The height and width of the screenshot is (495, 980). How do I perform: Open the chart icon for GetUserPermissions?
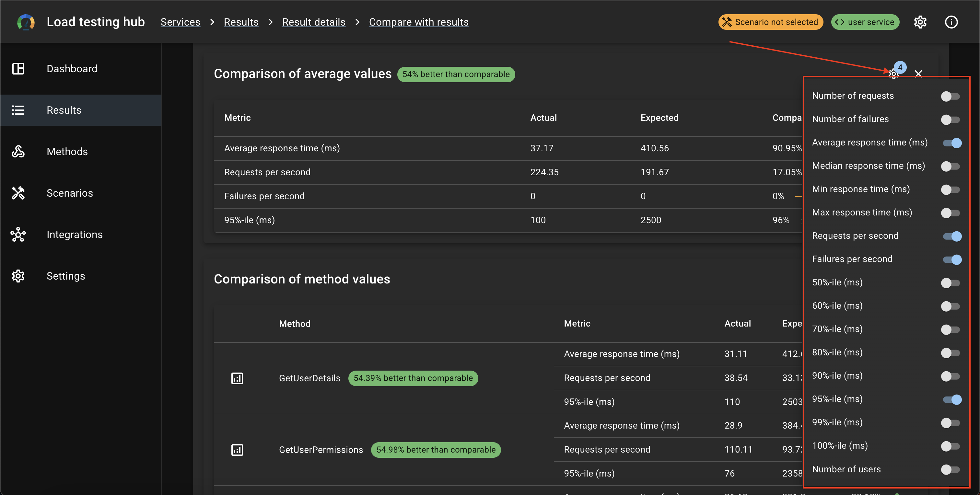coord(237,450)
